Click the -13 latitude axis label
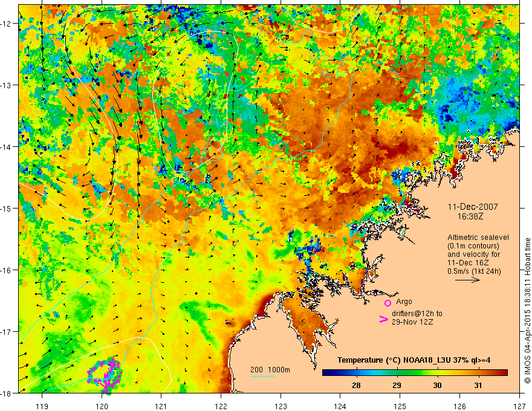The height and width of the screenshot is (411, 532). tap(7, 85)
